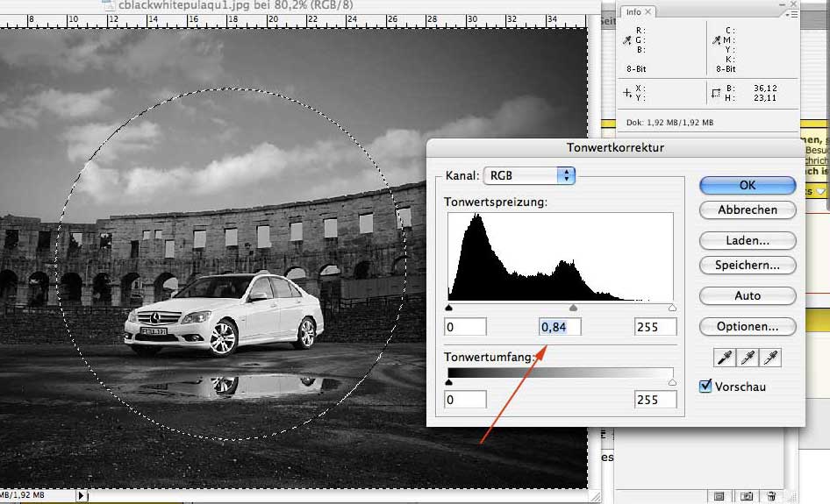830x504 pixels.
Task: Expand the status bar arrow menu
Action: coord(82,496)
